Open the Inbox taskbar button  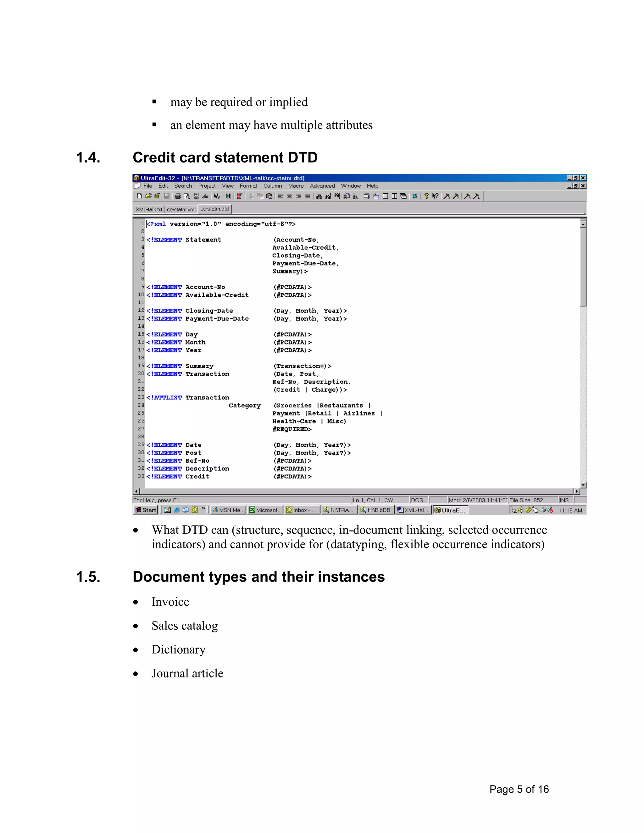pyautogui.click(x=303, y=510)
